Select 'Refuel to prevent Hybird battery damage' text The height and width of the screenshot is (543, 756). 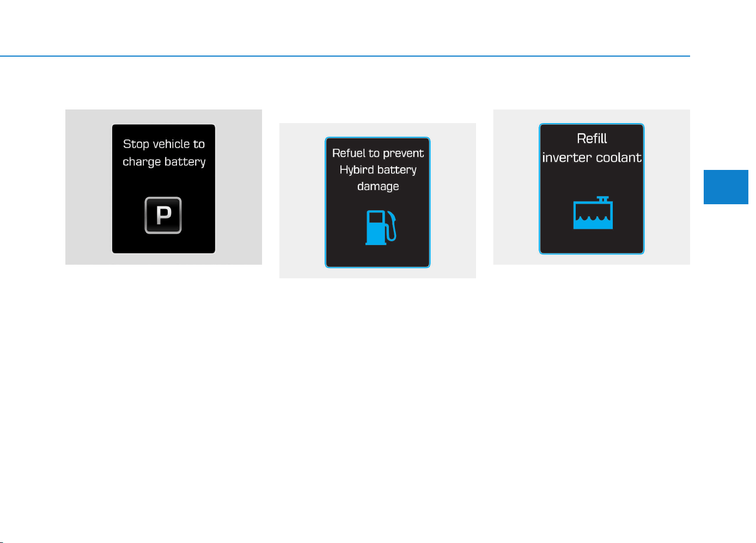click(378, 170)
